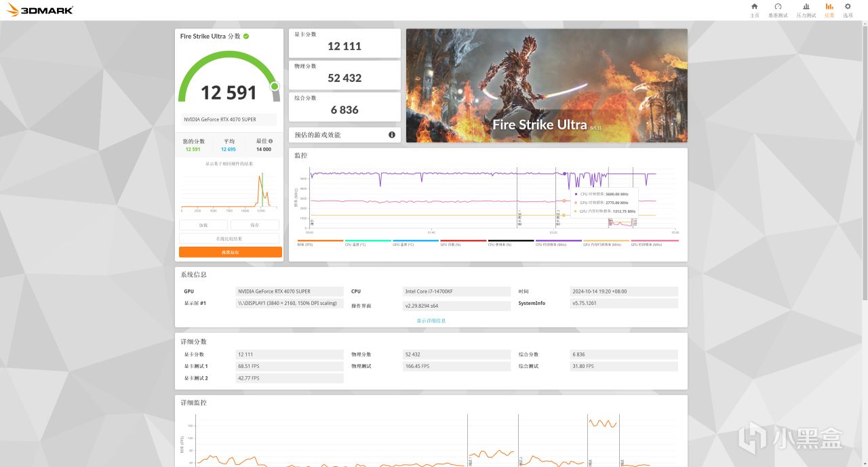Toggle the CPU 温度 legend series
The height and width of the screenshot is (467, 868).
click(x=368, y=242)
